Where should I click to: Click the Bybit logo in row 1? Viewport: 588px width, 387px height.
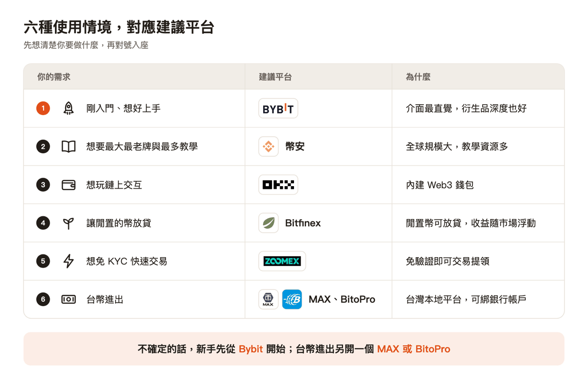click(x=278, y=108)
